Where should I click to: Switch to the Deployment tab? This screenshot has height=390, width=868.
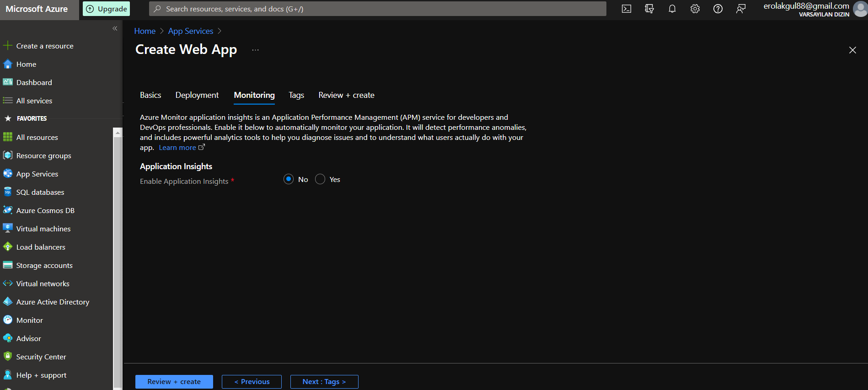[197, 95]
